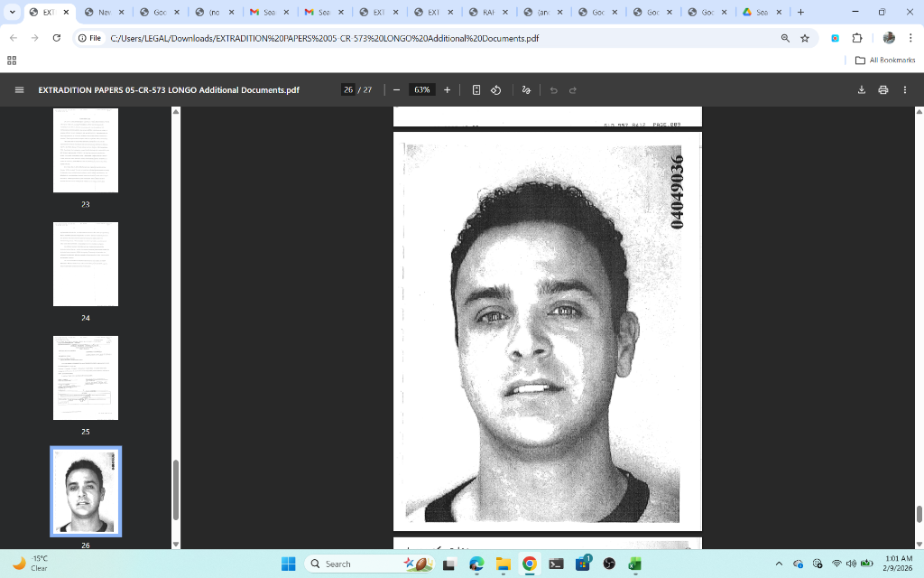The image size is (924, 578).
Task: Click the zoom in plus button
Action: coord(447,90)
